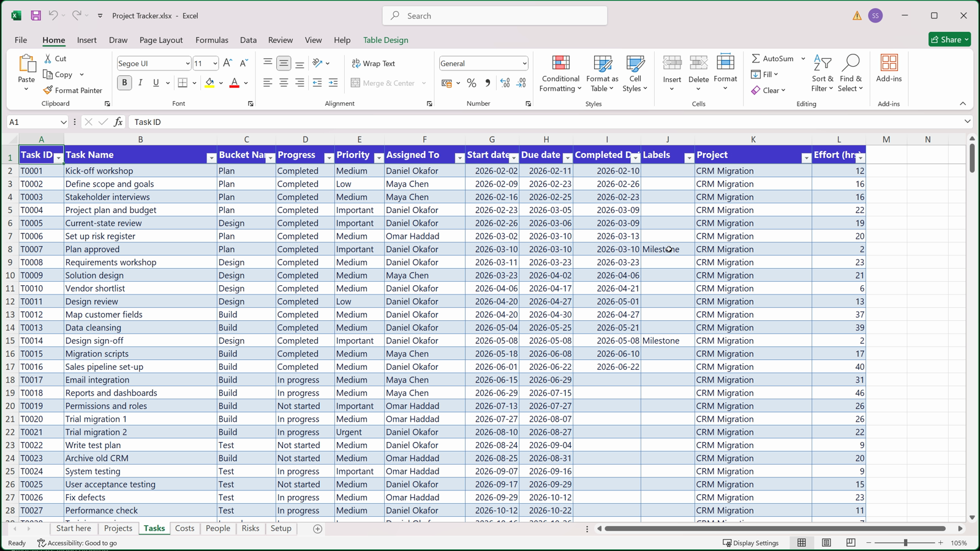Open the Priority column filter dropdown

pos(379,158)
